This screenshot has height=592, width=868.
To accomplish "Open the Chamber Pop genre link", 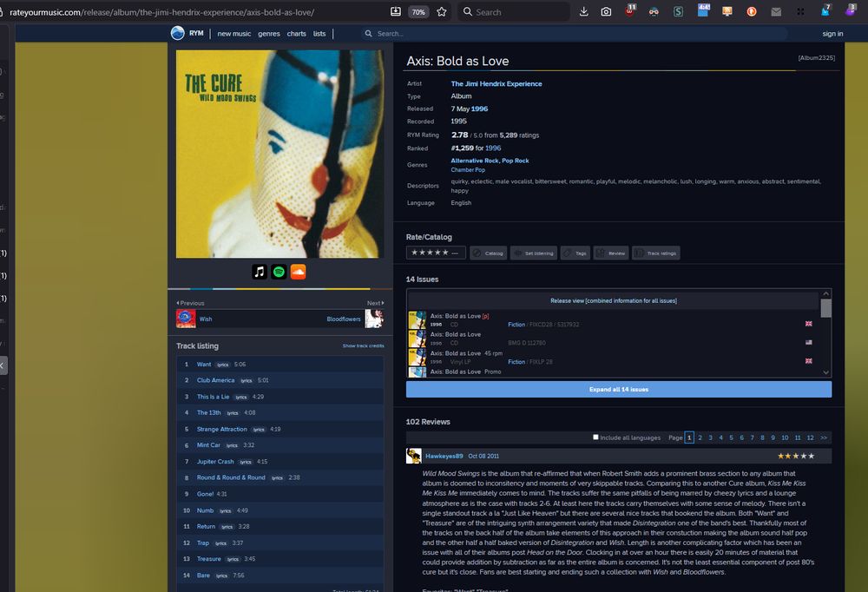I will [x=468, y=170].
